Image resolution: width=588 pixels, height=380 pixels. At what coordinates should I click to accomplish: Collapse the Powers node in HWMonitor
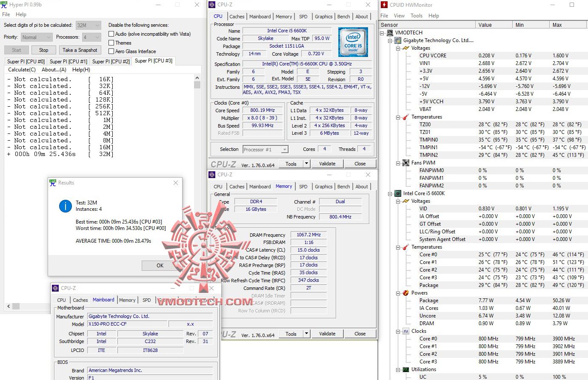click(x=398, y=293)
